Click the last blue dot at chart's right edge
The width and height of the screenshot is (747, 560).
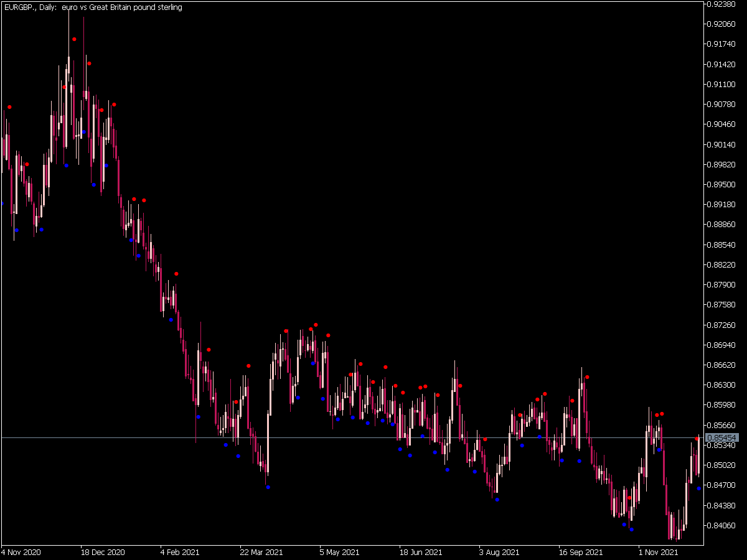699,488
